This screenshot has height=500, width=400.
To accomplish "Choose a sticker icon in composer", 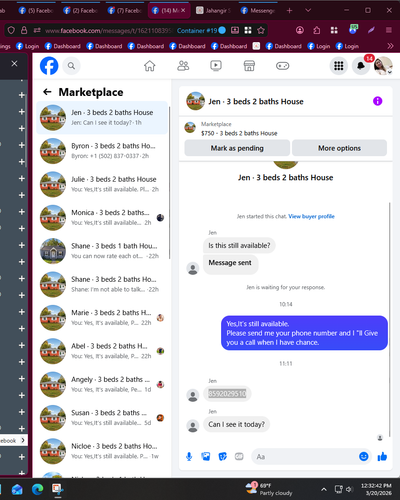I will tap(223, 456).
